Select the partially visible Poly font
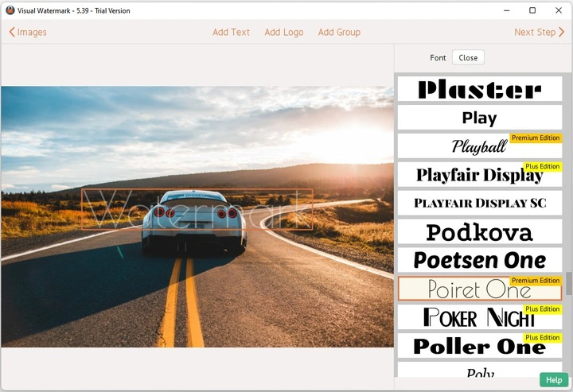The image size is (573, 392). [479, 370]
